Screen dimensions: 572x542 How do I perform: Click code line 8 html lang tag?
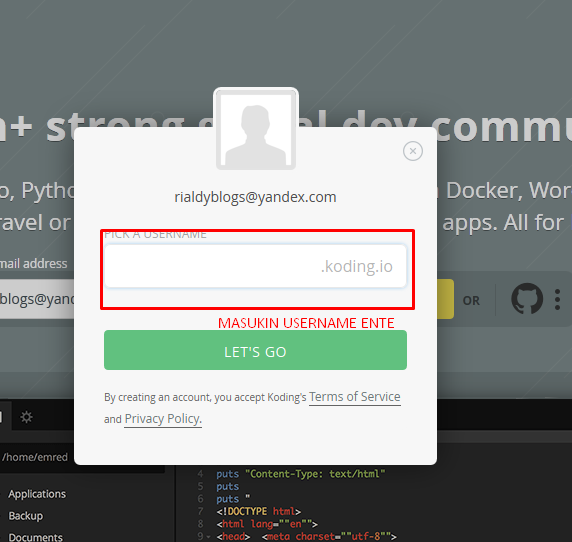[x=267, y=524]
